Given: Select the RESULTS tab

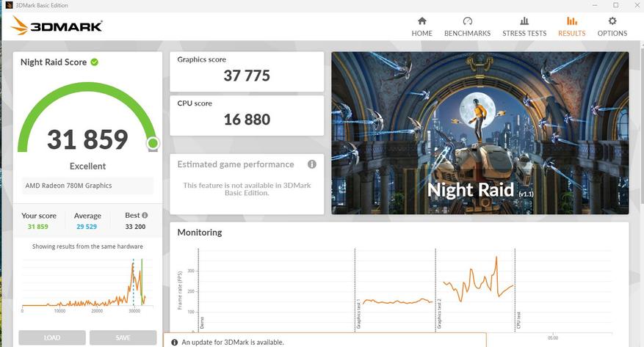Looking at the screenshot, I should 571,27.
